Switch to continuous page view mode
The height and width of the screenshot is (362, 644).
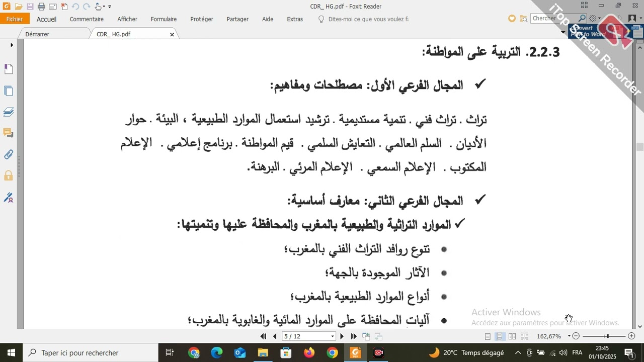point(500,336)
